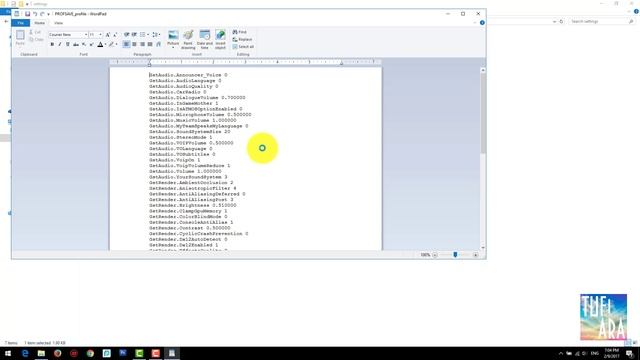
Task: Move the zoom slider handle
Action: coord(455,255)
